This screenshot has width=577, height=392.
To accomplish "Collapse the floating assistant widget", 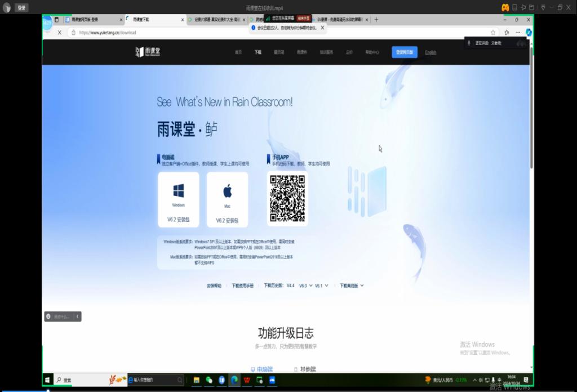I will tap(77, 317).
